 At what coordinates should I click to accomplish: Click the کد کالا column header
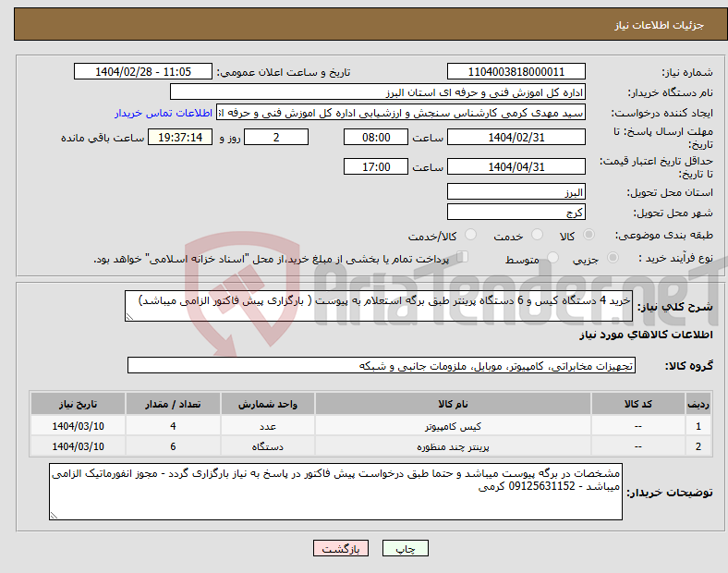click(x=637, y=404)
